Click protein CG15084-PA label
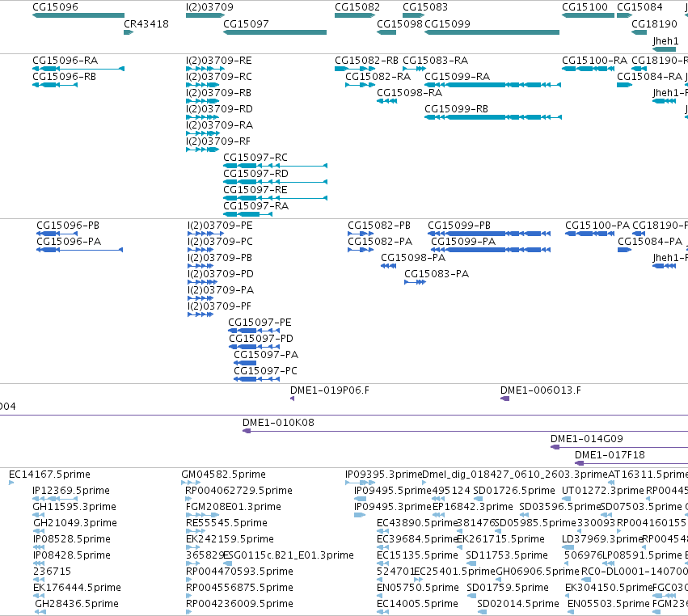The width and height of the screenshot is (688, 616). [x=650, y=242]
